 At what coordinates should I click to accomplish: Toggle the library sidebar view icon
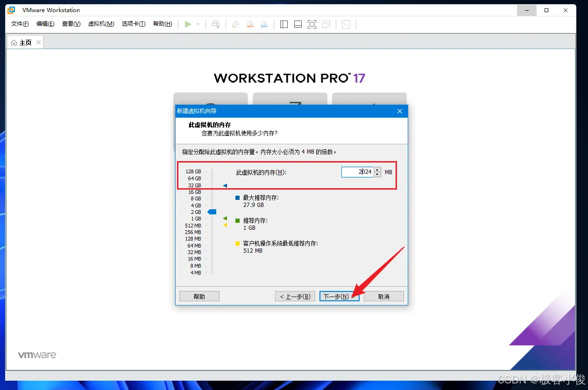click(284, 24)
